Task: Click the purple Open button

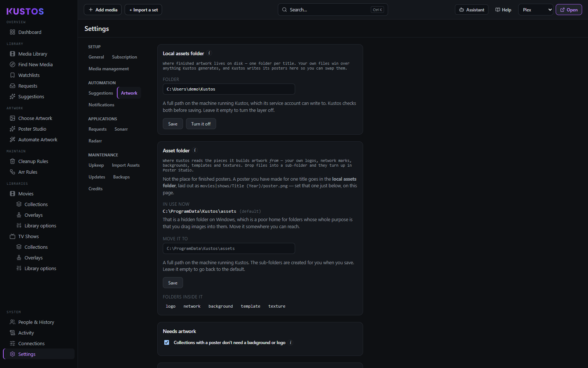Action: point(569,10)
